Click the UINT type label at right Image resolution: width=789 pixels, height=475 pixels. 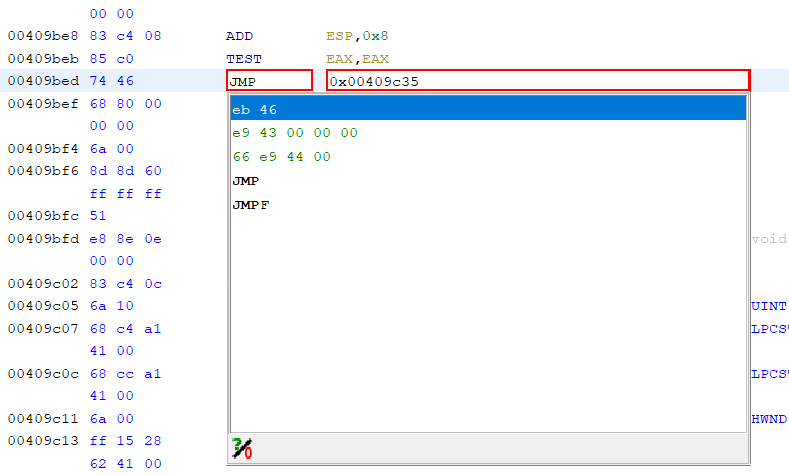(x=769, y=306)
